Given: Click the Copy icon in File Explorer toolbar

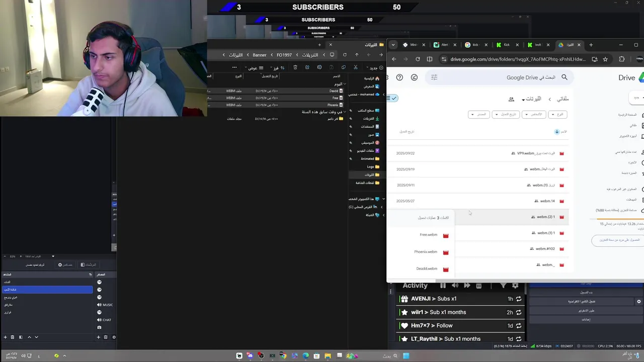Looking at the screenshot, I should click(x=344, y=67).
